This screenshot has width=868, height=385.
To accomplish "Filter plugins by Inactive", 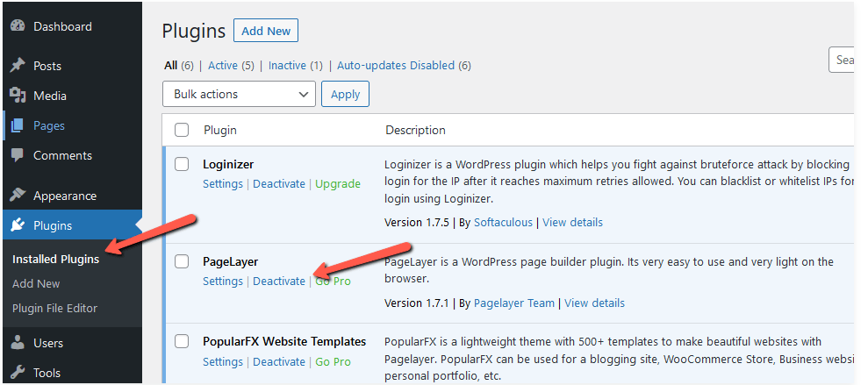I will [287, 65].
